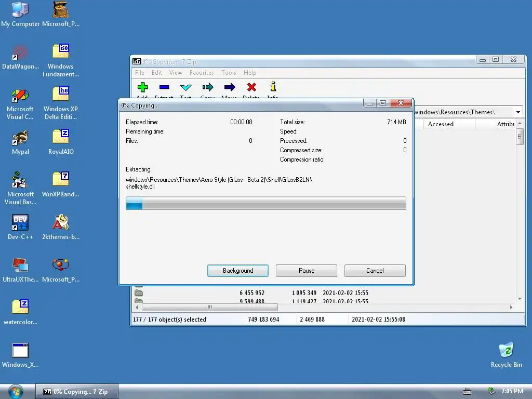Click the Copy arrow icon in 7-Zip

[208, 87]
